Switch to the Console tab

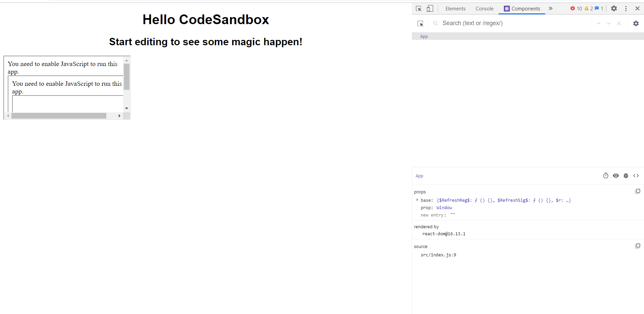point(484,9)
